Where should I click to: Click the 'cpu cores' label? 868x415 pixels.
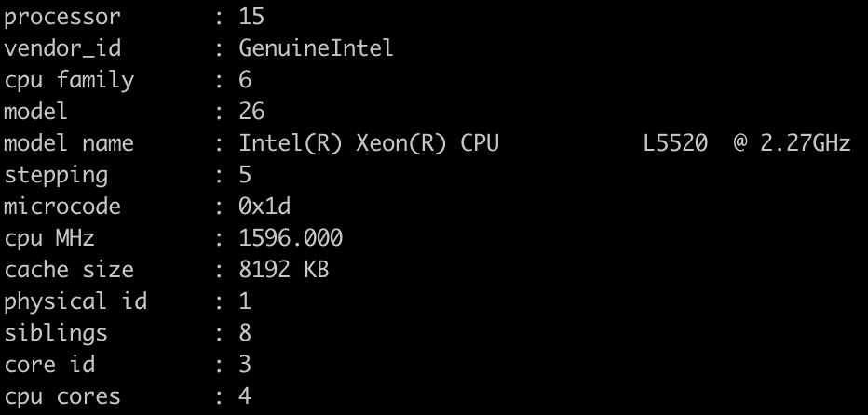[x=61, y=396]
